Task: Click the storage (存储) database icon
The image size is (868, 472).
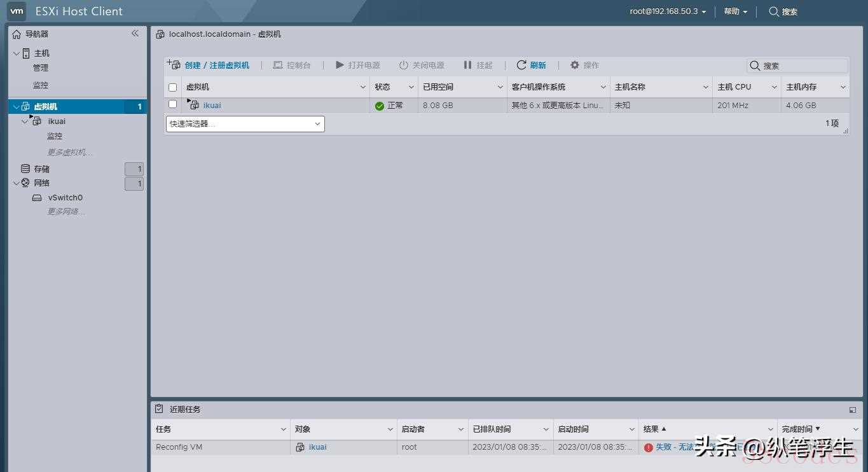Action: (x=25, y=169)
